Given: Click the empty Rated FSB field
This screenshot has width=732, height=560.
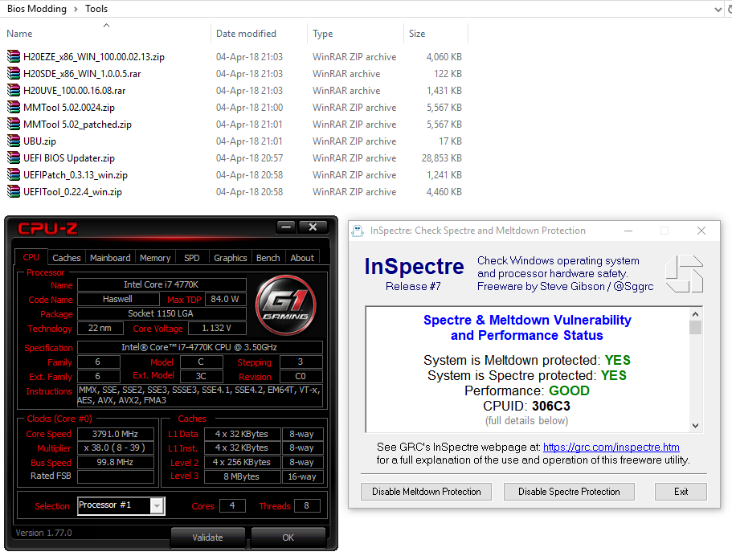Looking at the screenshot, I should click(x=116, y=476).
